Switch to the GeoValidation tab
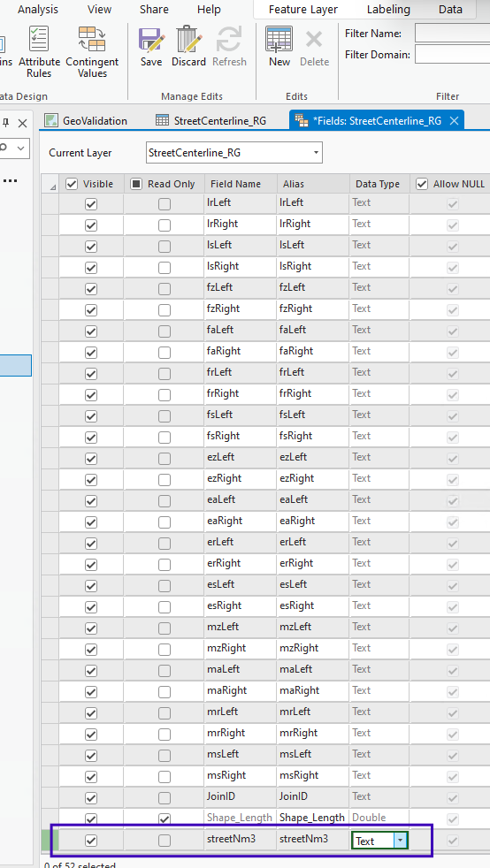The image size is (490, 868). click(87, 121)
